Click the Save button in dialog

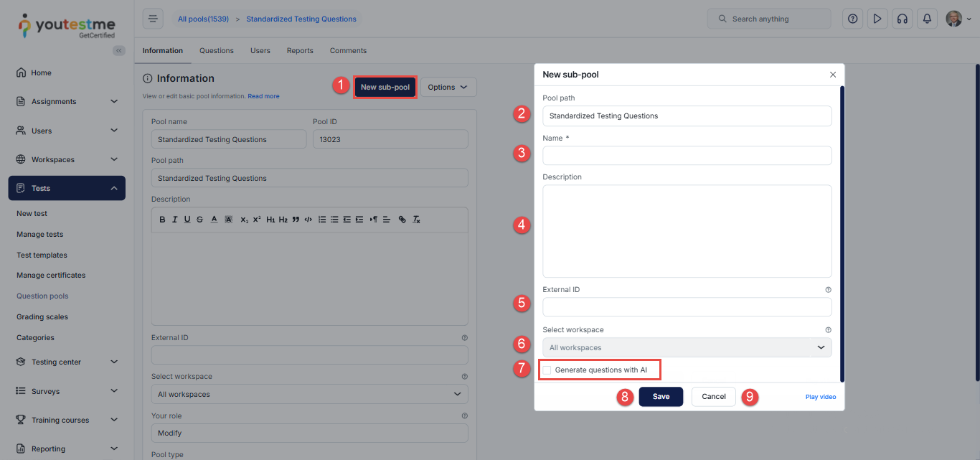click(661, 397)
